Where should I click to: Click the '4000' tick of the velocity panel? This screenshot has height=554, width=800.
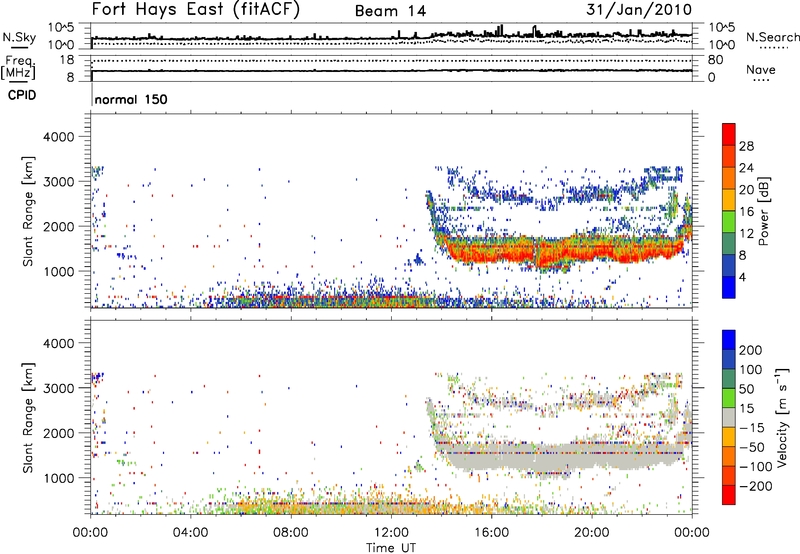tap(58, 343)
